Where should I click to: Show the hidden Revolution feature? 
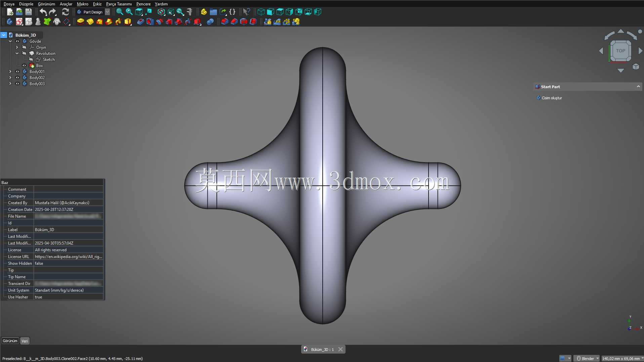coord(24,53)
